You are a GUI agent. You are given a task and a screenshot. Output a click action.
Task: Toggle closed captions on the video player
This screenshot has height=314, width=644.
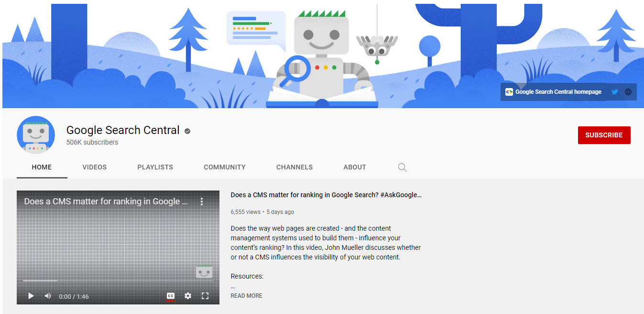pos(171,296)
